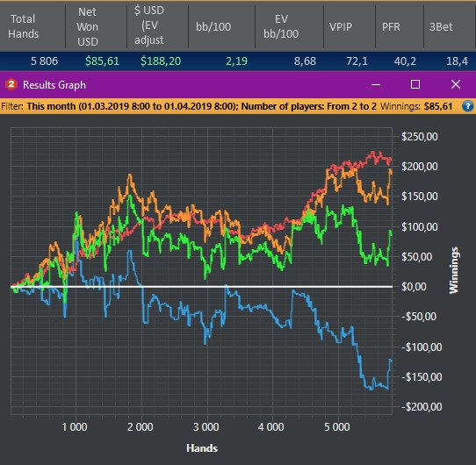This screenshot has height=465, width=476.
Task: Select the 5 806 total hands cell
Action: [x=44, y=61]
